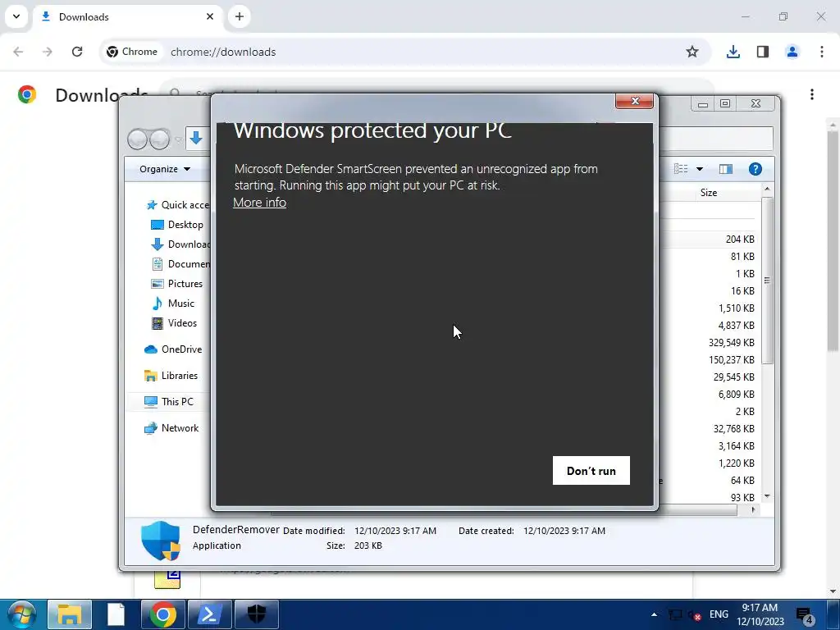Click Explorer back navigation button
This screenshot has width=840, height=630.
137,139
